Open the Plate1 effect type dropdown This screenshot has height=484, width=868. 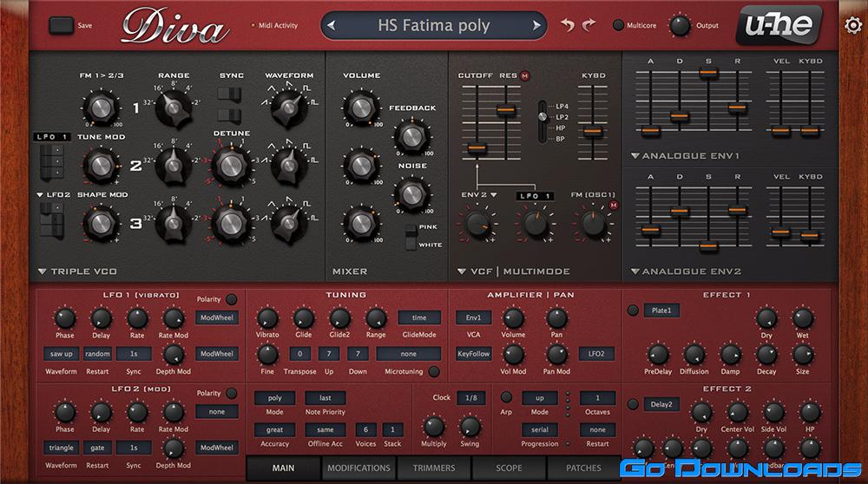click(x=661, y=311)
